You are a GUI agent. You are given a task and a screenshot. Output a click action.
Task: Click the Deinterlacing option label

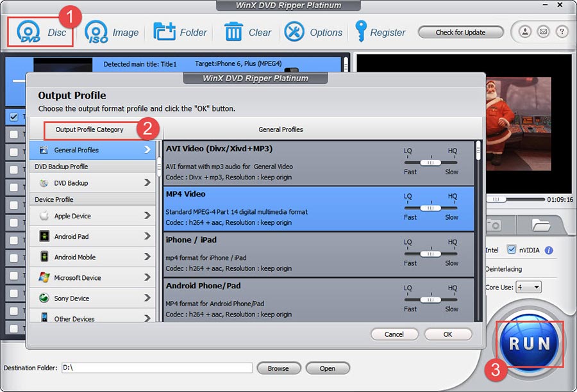[x=503, y=269]
